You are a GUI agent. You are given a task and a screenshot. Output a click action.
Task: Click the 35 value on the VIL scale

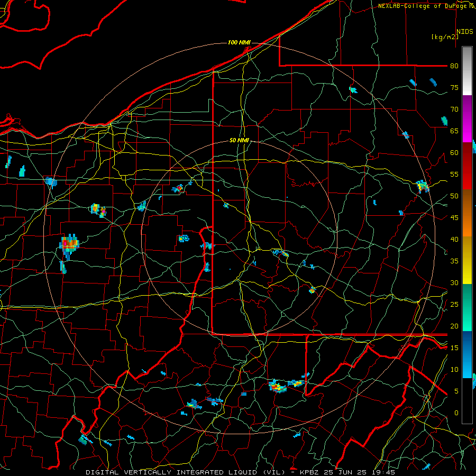click(x=454, y=261)
